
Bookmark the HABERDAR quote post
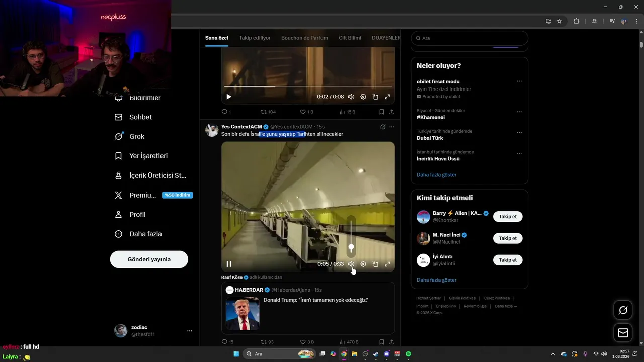(382, 342)
